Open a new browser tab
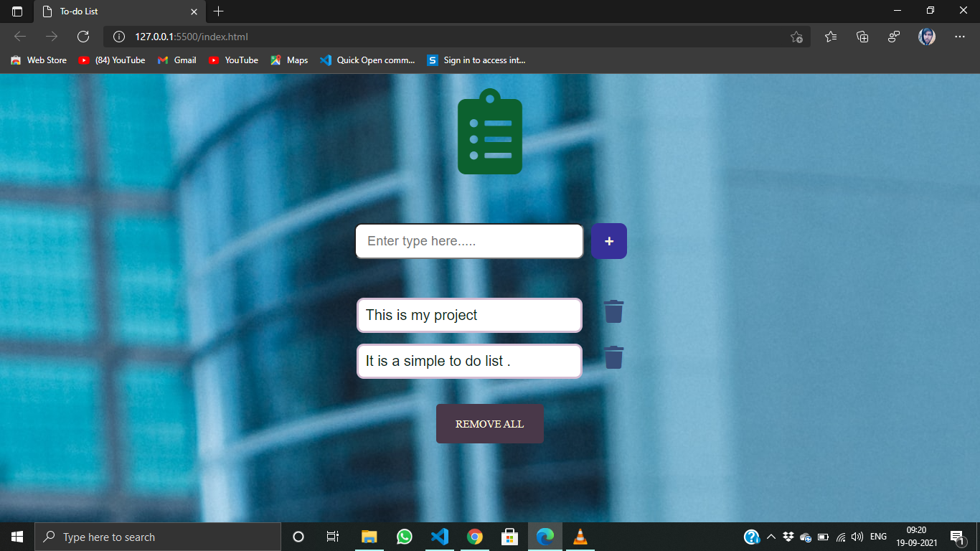 [219, 11]
